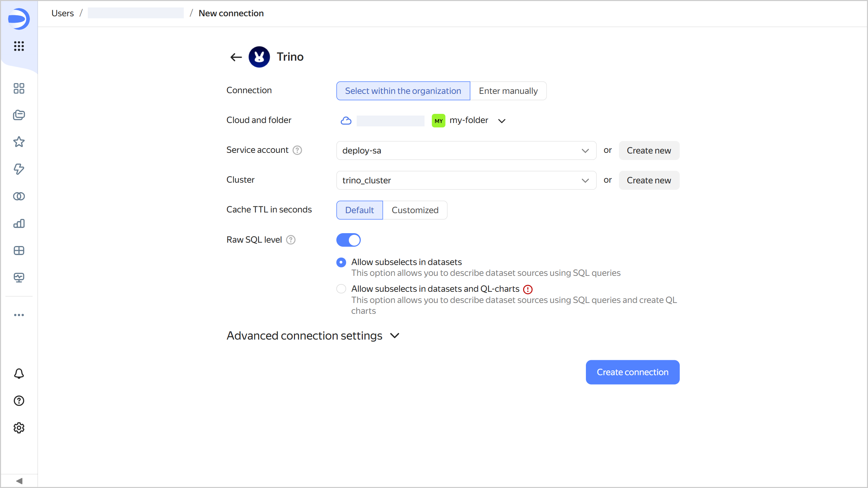The image size is (868, 488).
Task: Click the red warning icon next to QL-charts
Action: pos(528,289)
